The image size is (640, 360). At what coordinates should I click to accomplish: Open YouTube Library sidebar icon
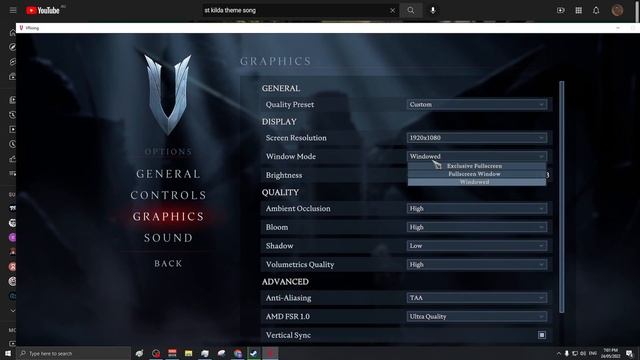point(13,100)
